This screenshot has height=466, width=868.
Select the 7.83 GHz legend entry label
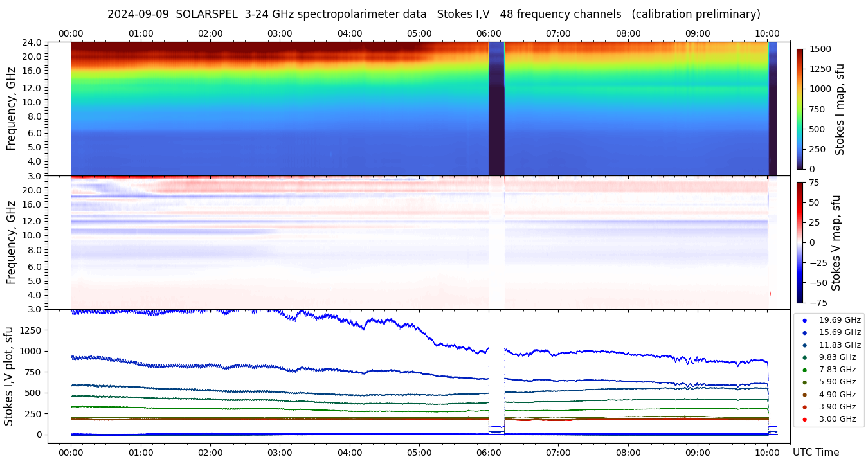pyautogui.click(x=836, y=370)
